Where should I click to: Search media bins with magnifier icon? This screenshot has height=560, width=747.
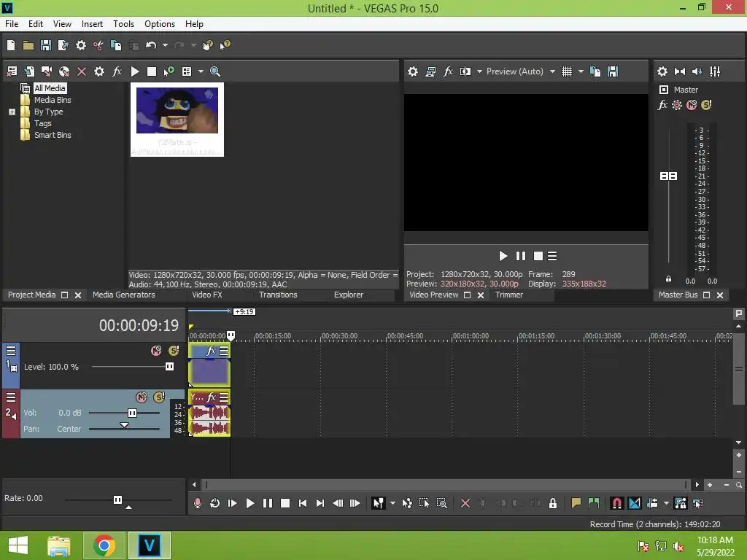tap(215, 71)
